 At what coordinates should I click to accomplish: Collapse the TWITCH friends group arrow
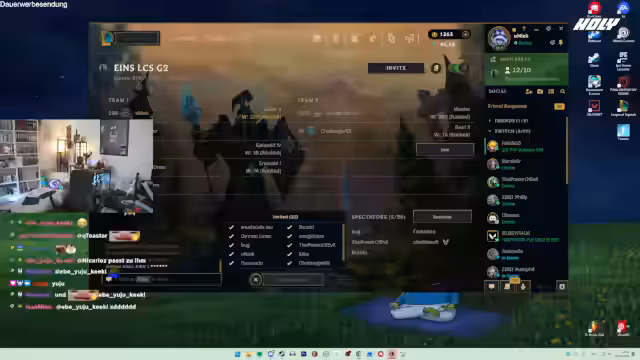(x=489, y=131)
